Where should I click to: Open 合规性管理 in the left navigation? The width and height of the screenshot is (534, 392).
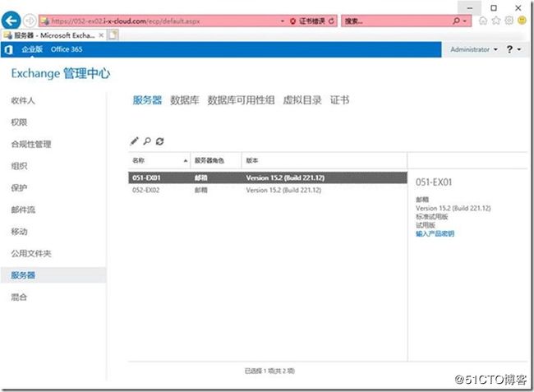[31, 144]
